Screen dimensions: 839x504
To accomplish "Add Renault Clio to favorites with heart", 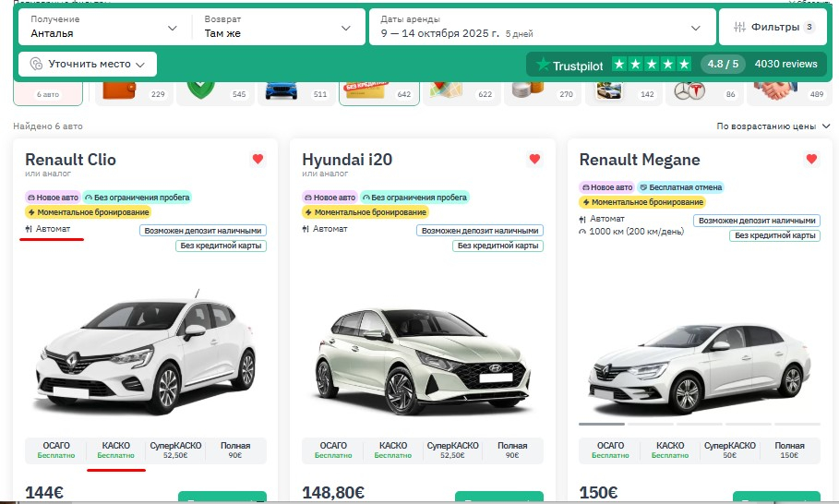I will coord(258,159).
